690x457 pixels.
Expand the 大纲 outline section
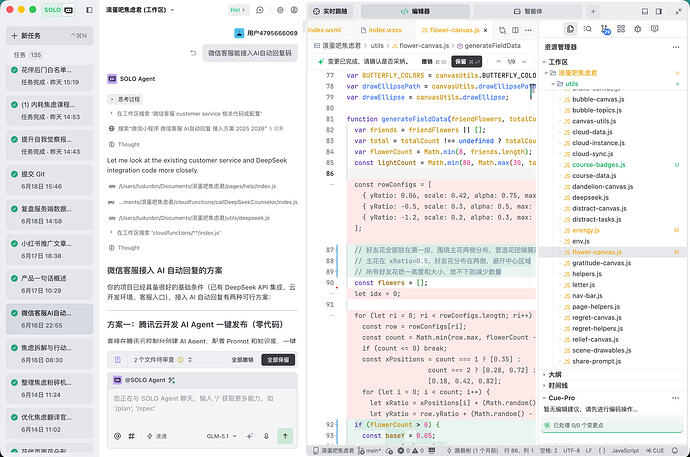555,375
